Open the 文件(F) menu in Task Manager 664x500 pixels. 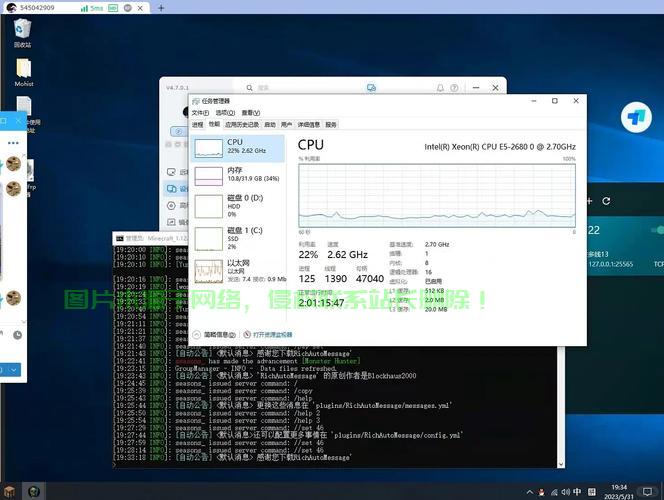(x=200, y=113)
